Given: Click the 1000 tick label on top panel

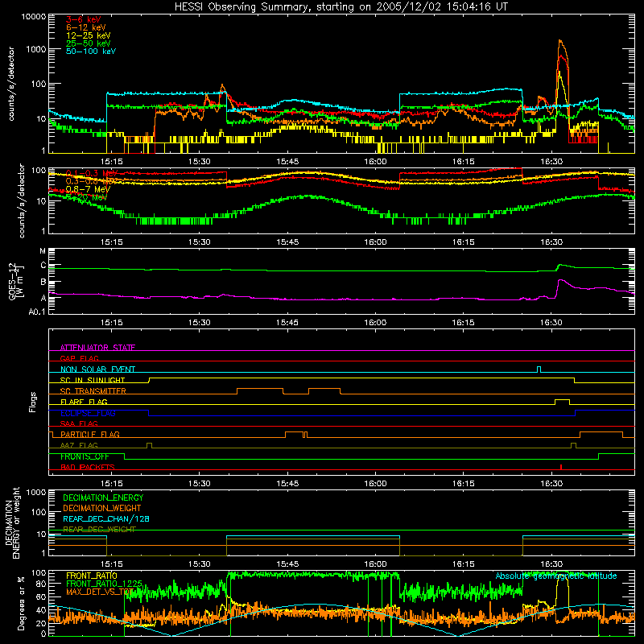Looking at the screenshot, I should [x=36, y=49].
